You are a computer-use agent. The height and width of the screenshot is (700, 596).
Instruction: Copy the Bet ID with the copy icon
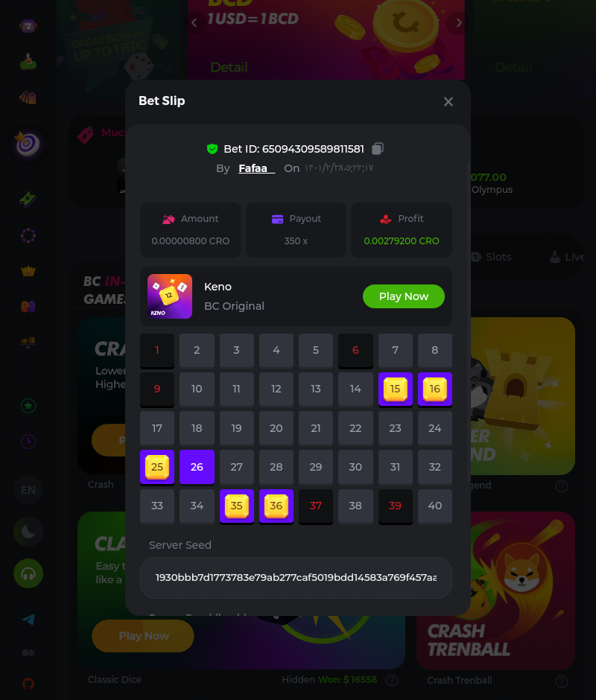click(x=378, y=149)
